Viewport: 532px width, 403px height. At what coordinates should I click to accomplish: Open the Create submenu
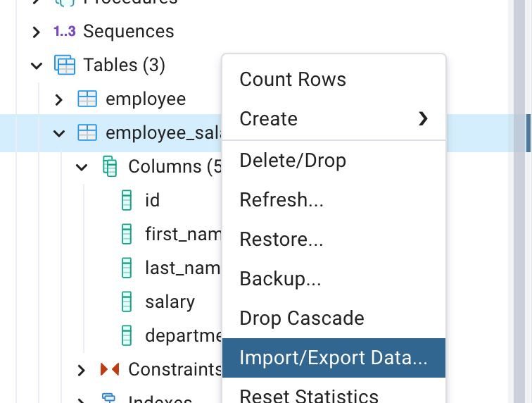[334, 118]
